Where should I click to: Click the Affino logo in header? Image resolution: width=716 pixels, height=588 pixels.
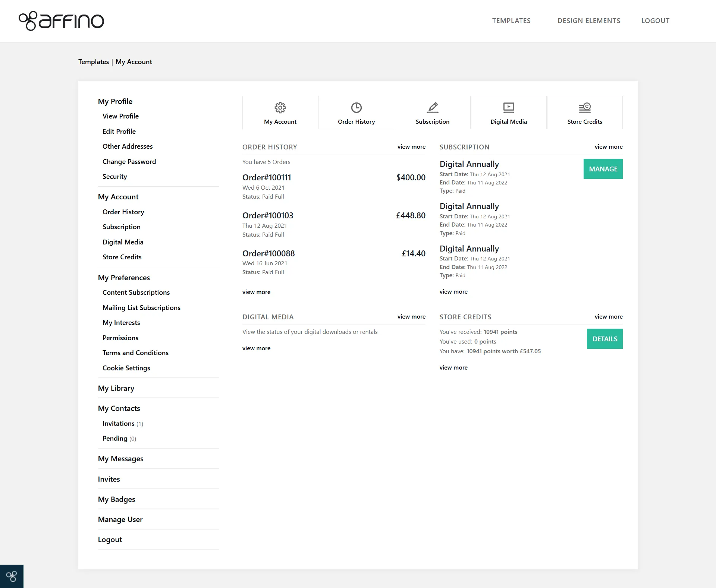click(62, 21)
